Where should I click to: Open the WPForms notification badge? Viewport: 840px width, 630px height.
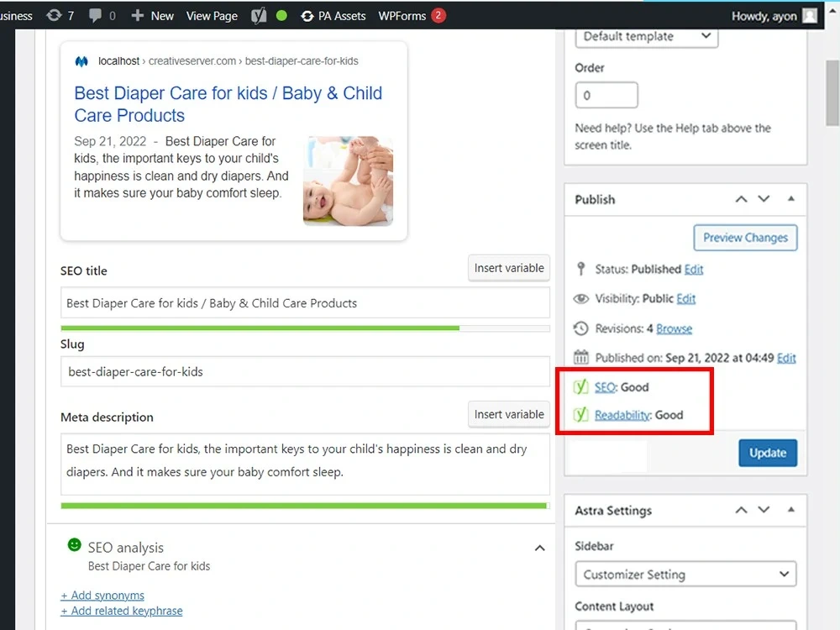[x=438, y=15]
